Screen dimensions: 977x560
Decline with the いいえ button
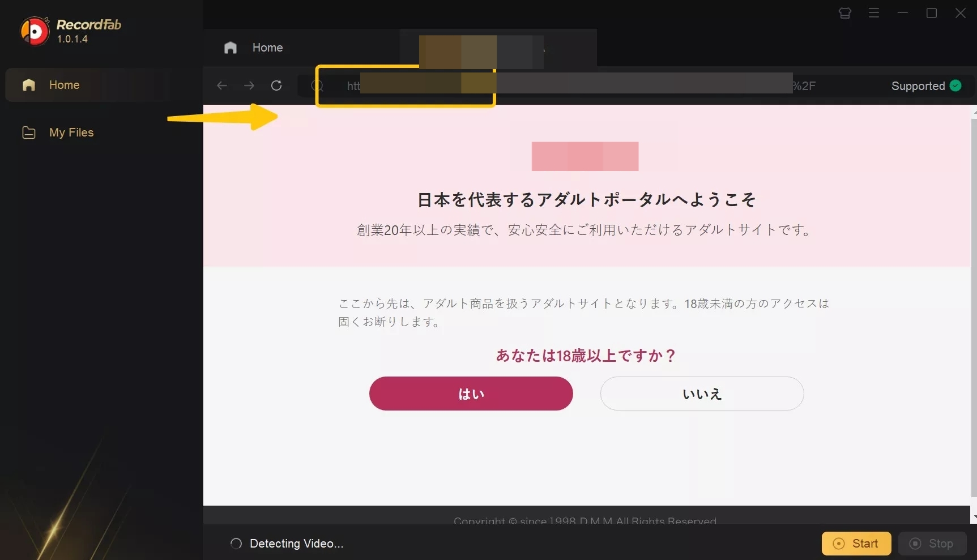click(702, 394)
